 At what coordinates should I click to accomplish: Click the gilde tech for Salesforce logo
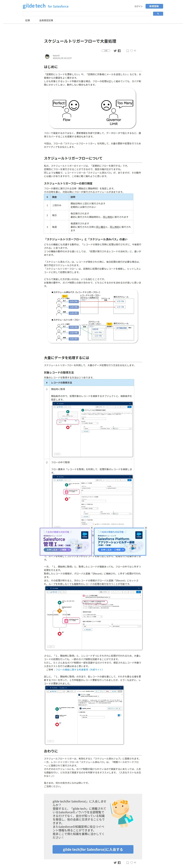pyautogui.click(x=46, y=6)
